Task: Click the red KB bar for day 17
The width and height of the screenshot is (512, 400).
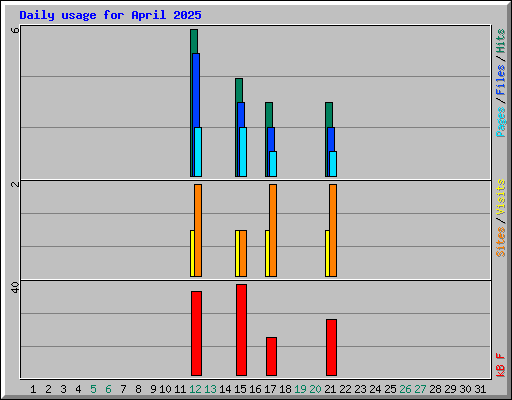Action: click(x=272, y=356)
